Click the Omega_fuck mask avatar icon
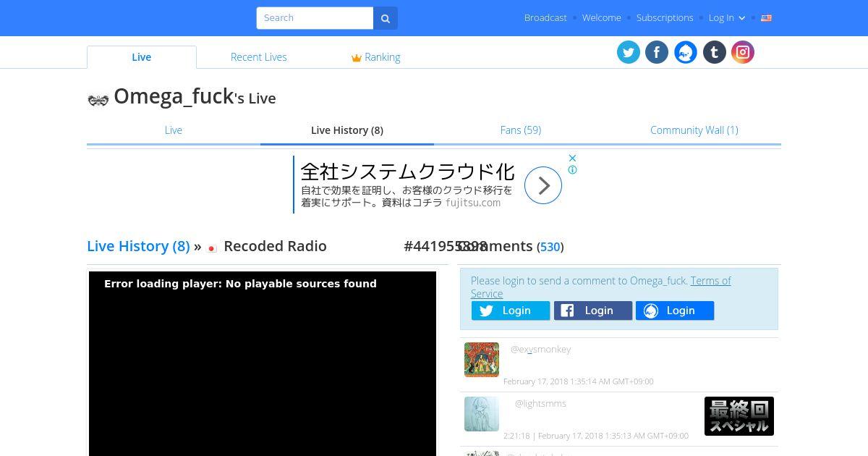Screen dimensions: 868x456 tap(98, 100)
